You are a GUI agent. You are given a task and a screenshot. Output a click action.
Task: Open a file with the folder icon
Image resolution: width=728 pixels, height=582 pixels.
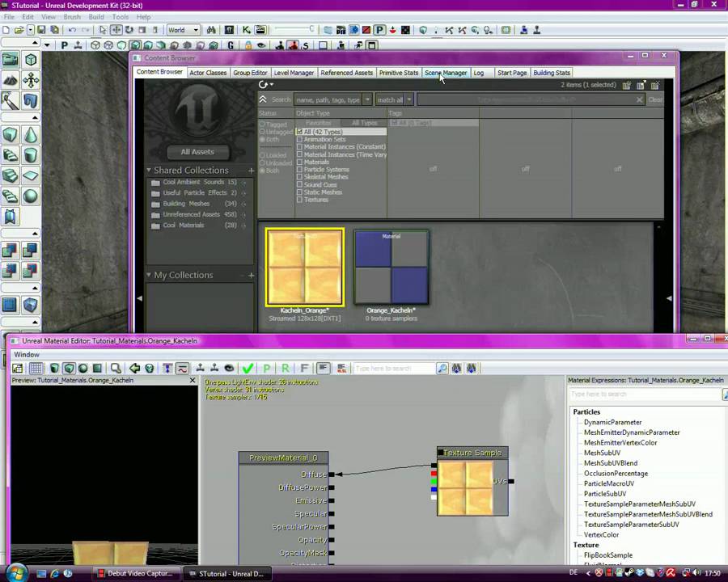[19, 30]
